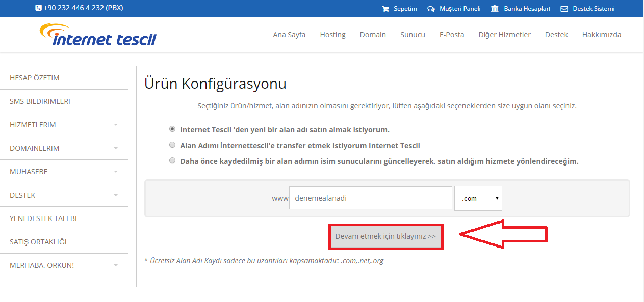Click the Internet Tescil logo

pyautogui.click(x=98, y=35)
